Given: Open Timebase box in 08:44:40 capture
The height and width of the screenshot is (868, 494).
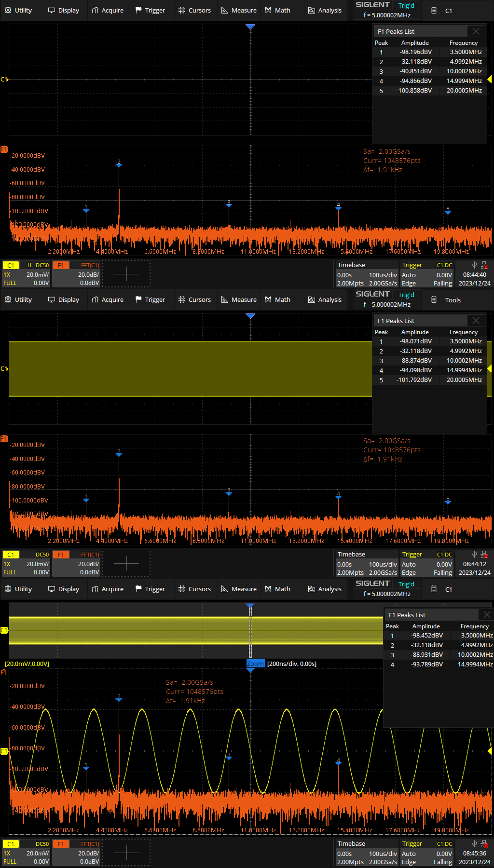Looking at the screenshot, I should tap(367, 274).
